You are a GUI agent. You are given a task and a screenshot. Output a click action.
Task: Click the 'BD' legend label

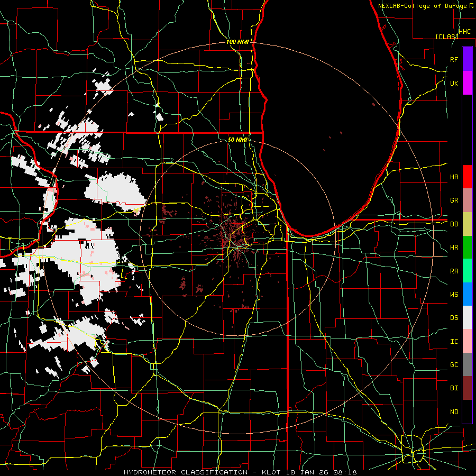[x=454, y=224]
